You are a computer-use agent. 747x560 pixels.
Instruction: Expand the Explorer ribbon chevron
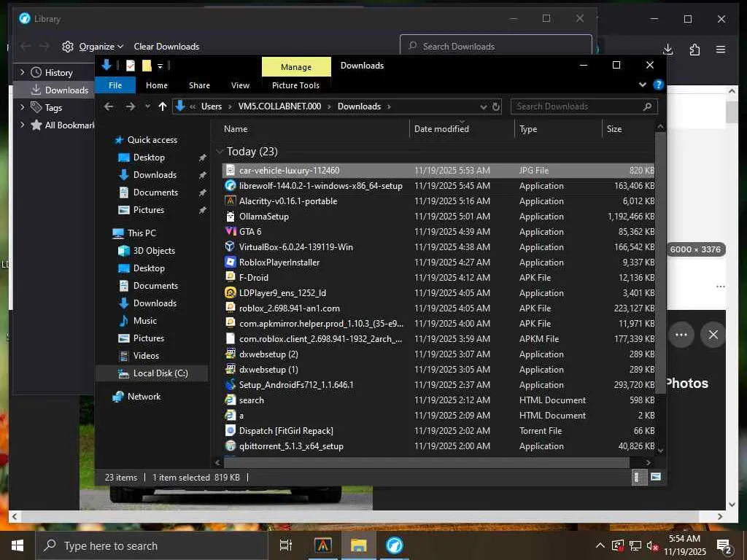[x=643, y=85]
